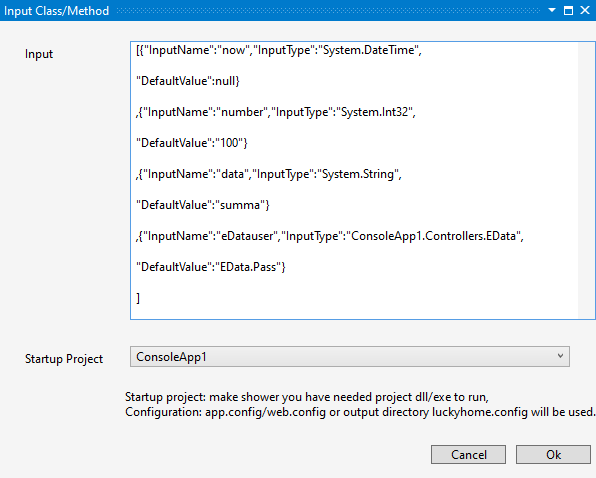
Task: Expand the Startup Project dropdown arrow
Action: tap(560, 356)
